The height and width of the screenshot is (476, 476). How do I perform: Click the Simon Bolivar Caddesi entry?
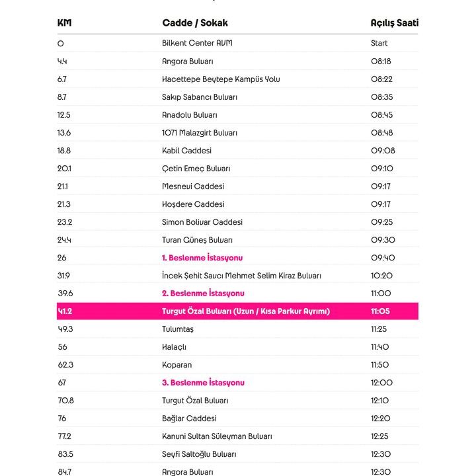coord(202,222)
